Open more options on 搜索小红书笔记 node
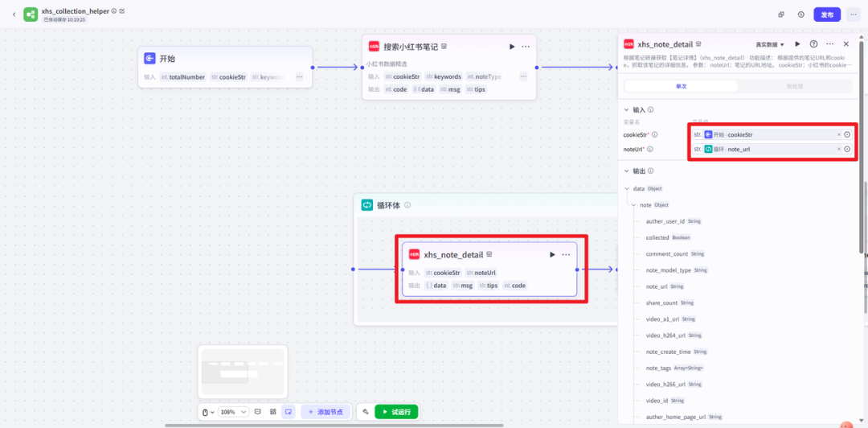The width and height of the screenshot is (868, 428). pos(526,47)
